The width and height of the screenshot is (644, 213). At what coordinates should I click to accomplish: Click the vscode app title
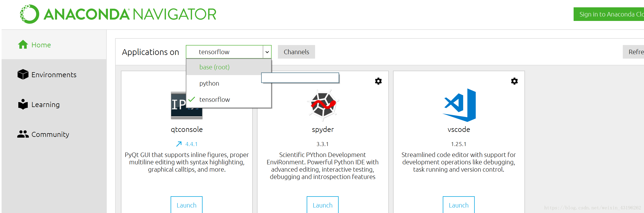459,130
